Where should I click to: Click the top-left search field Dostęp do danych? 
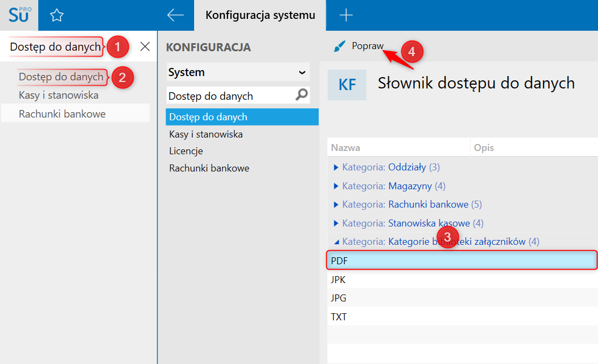coord(56,46)
